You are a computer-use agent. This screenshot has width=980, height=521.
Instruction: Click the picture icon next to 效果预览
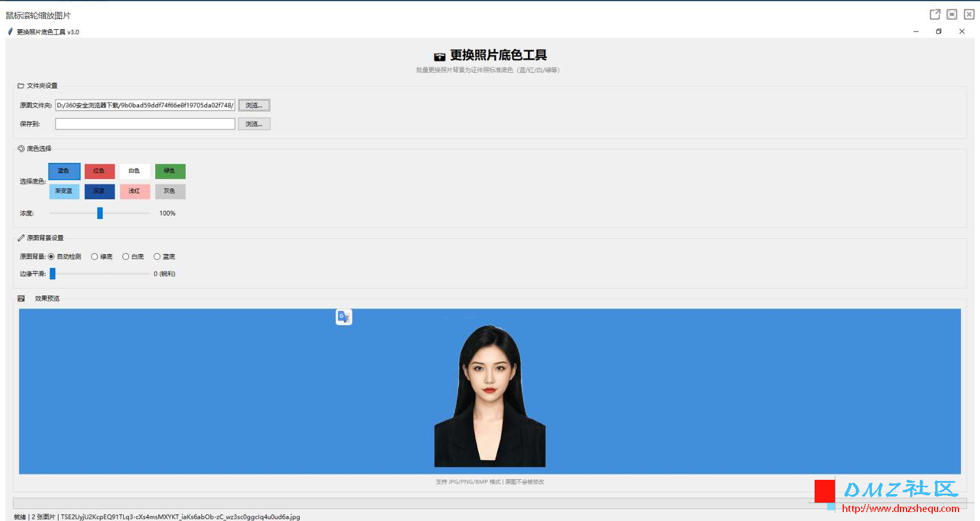pyautogui.click(x=21, y=298)
